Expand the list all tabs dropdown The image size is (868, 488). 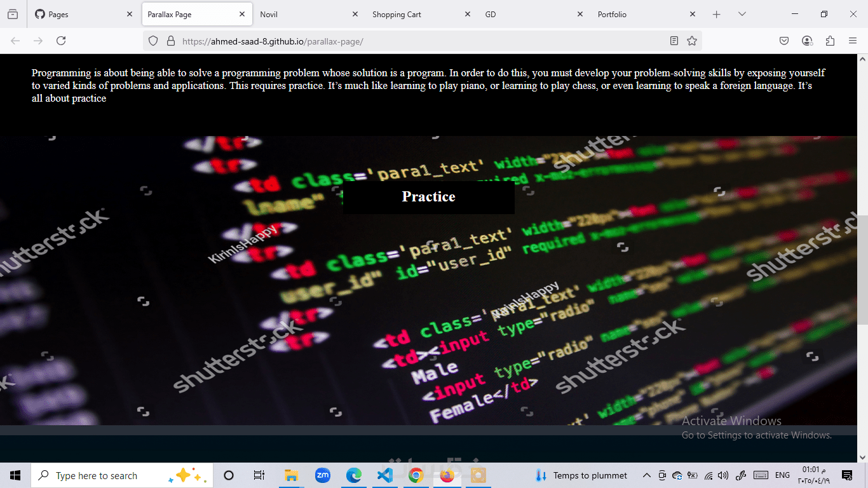[742, 14]
